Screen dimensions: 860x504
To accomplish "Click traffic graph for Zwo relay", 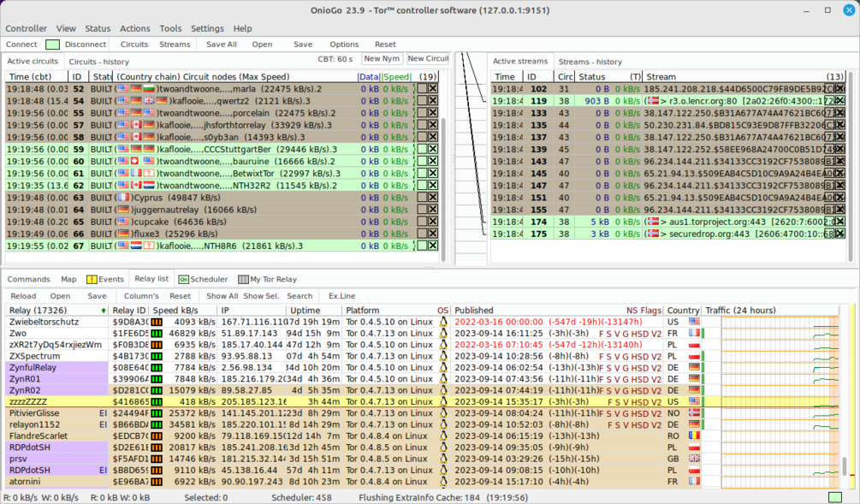I will pos(780,333).
